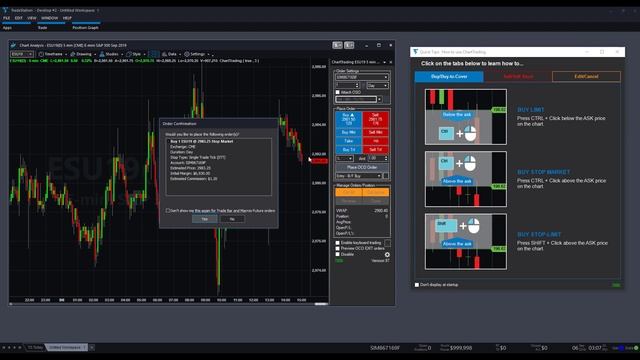This screenshot has width=640, height=360.
Task: Check Don't show me this again checkbox
Action: (x=167, y=211)
